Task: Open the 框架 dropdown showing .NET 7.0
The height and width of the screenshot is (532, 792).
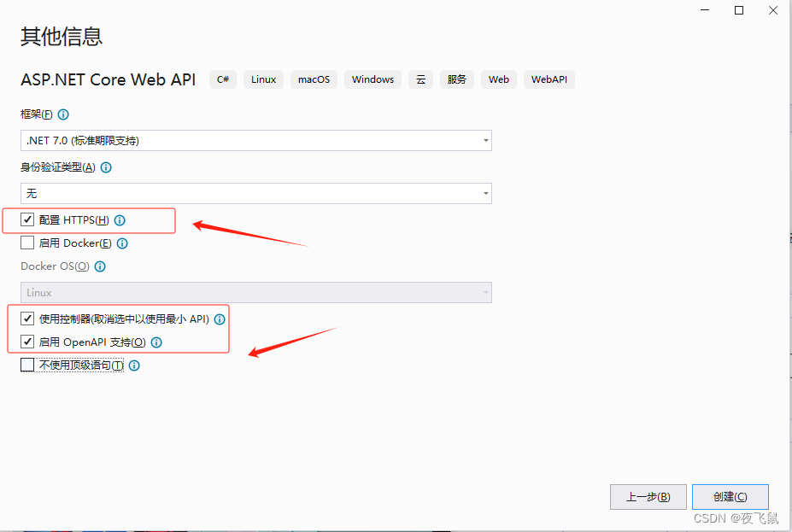Action: [x=256, y=140]
